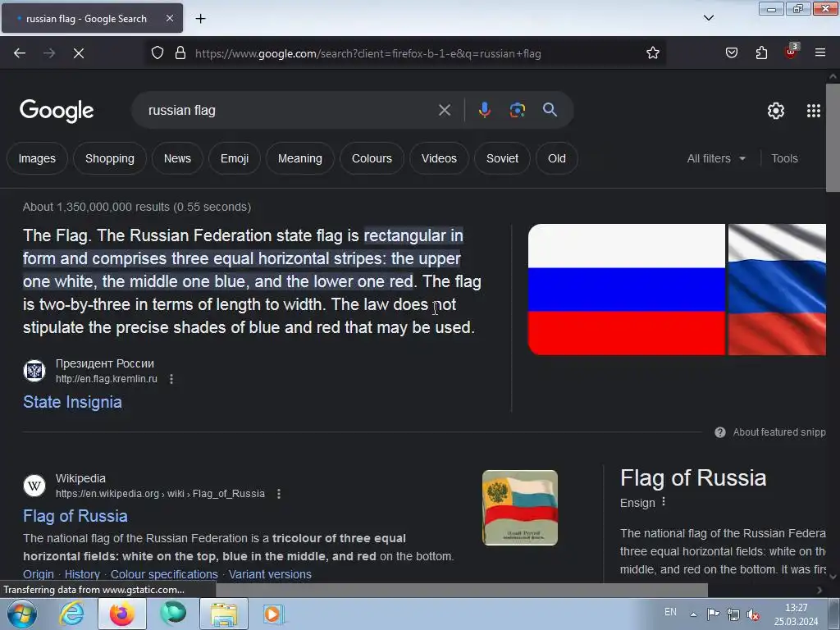Jump to the Colour specifications link
840x630 pixels.
tap(164, 574)
